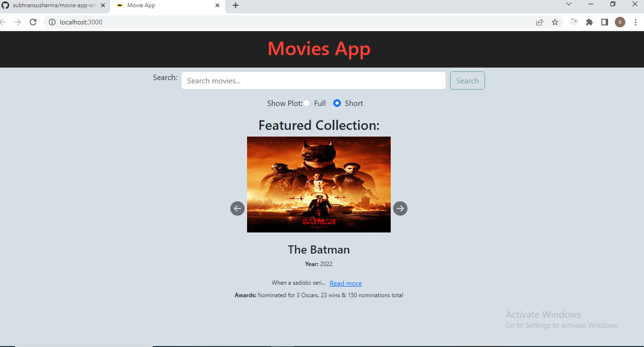Bookmark the page with the star icon
The image size is (644, 347).
point(554,22)
